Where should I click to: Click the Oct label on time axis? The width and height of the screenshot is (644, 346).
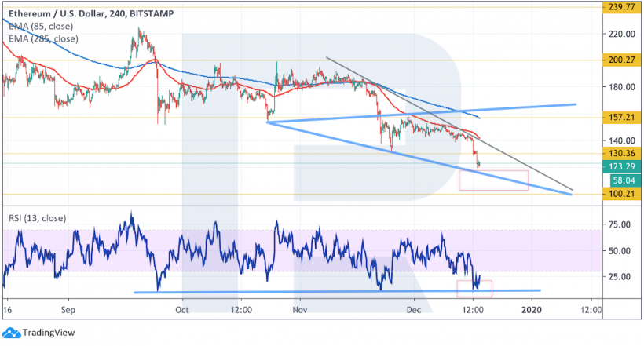point(182,311)
